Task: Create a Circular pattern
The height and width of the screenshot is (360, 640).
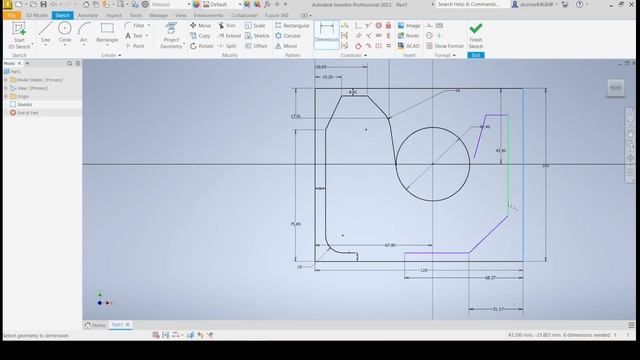Action: 288,36
